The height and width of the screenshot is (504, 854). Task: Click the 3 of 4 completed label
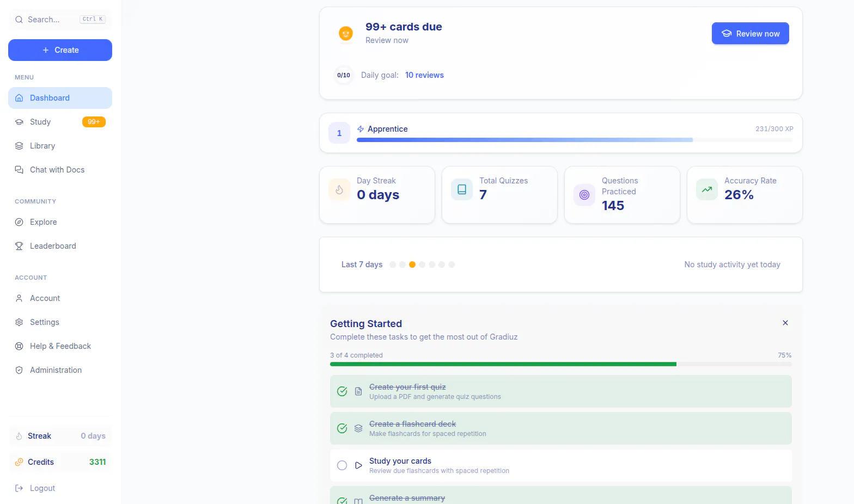tap(356, 355)
